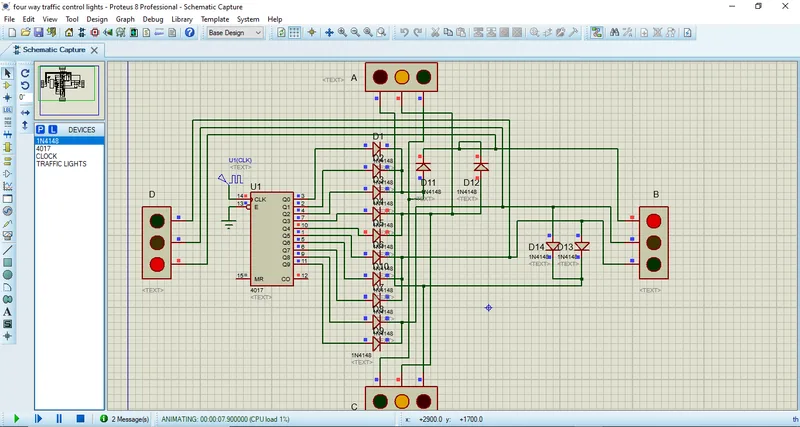Select the 2D circle drawing tool
800x427 pixels.
click(7, 274)
